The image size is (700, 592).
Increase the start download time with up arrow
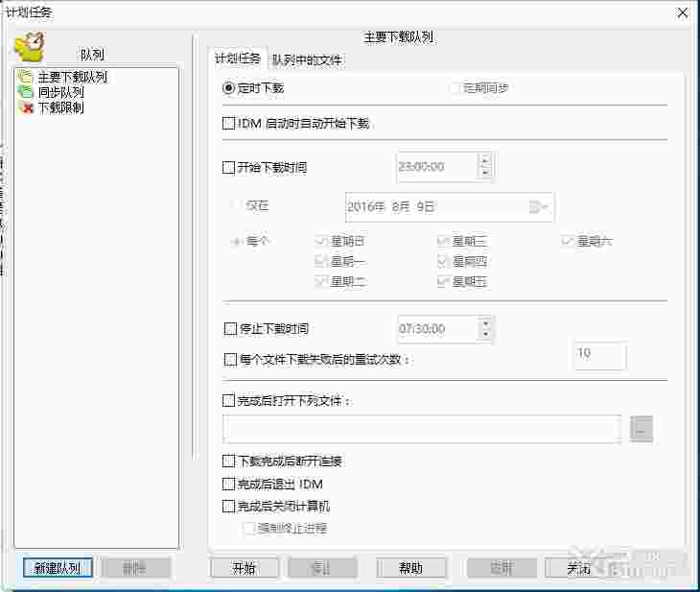tap(485, 159)
